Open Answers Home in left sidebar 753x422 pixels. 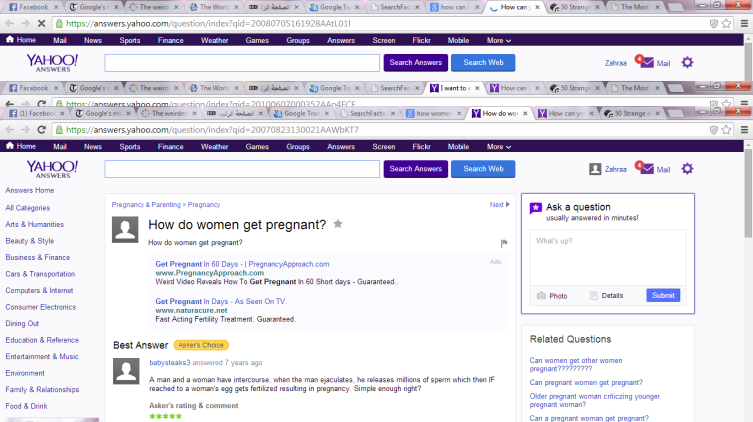30,190
